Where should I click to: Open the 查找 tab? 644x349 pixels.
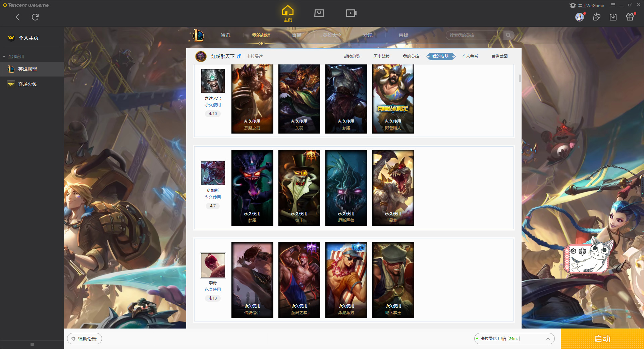coord(403,35)
